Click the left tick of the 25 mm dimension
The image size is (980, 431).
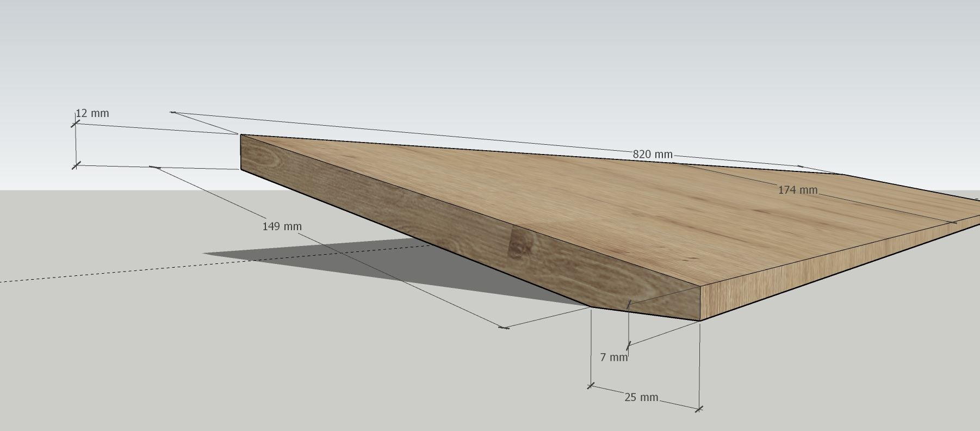pos(591,386)
